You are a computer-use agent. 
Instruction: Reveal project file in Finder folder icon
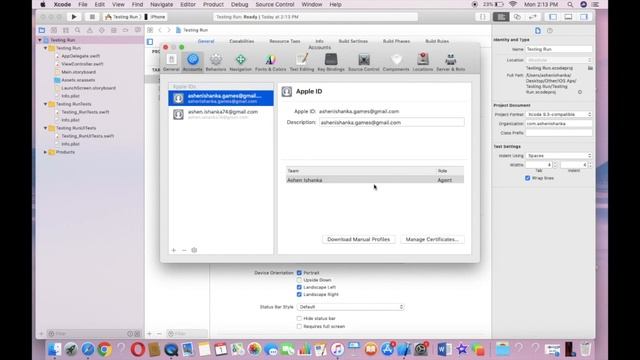(590, 68)
